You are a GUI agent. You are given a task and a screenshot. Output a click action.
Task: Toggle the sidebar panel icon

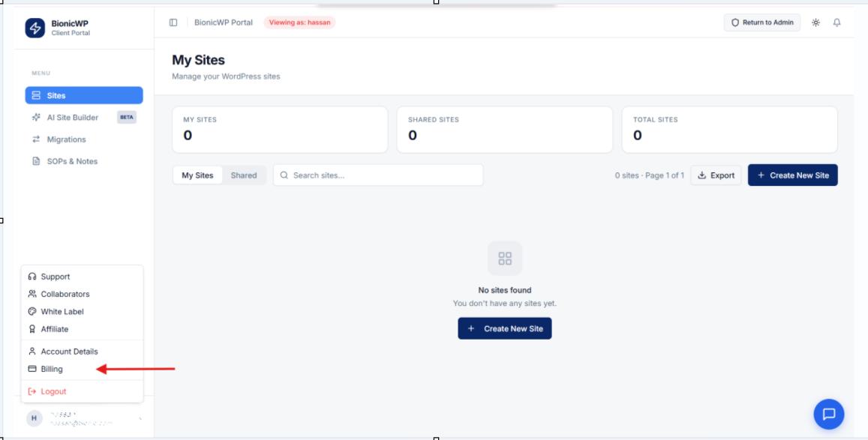point(173,22)
